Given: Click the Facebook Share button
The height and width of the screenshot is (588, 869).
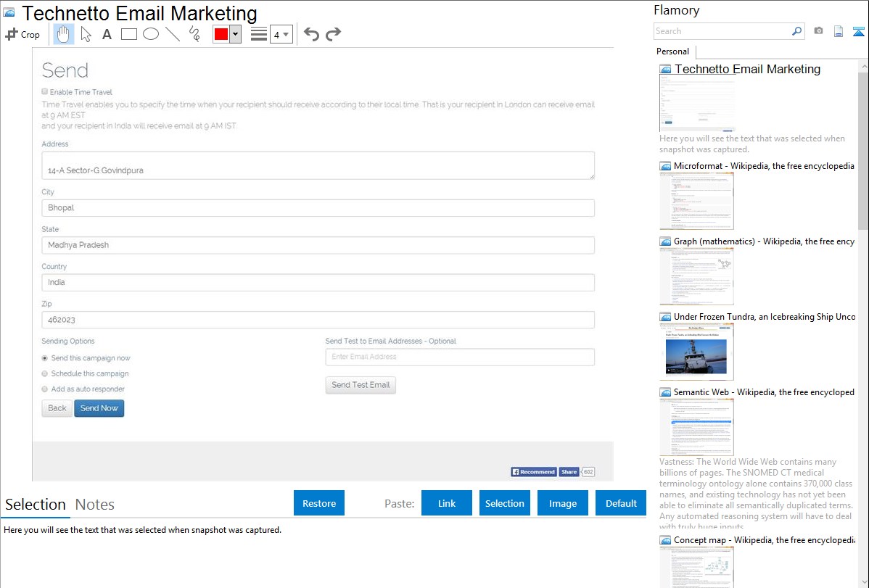Looking at the screenshot, I should pyautogui.click(x=569, y=472).
